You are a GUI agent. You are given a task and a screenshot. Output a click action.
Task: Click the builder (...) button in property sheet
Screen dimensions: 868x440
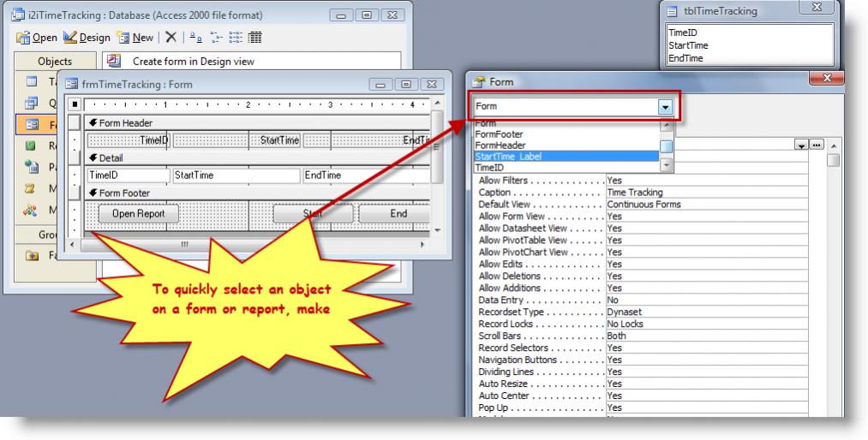(817, 145)
